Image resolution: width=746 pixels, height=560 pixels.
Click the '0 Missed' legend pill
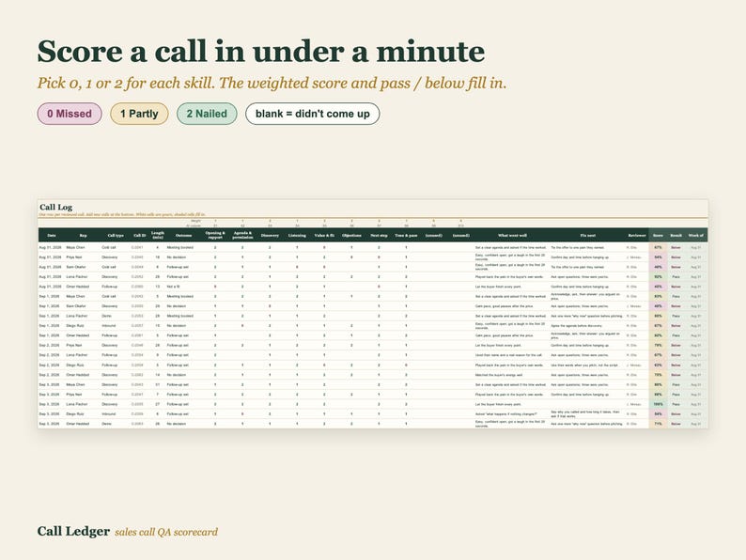point(70,114)
